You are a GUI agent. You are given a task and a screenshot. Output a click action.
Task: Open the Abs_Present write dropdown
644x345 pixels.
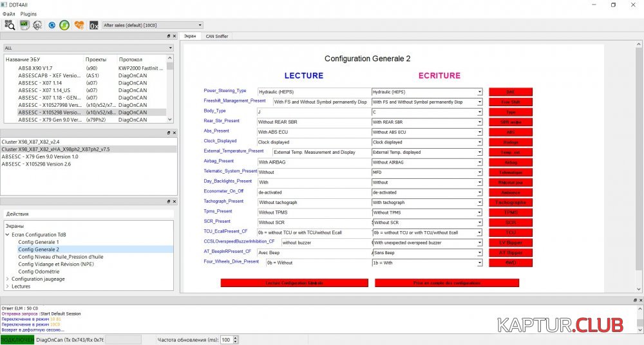click(479, 132)
